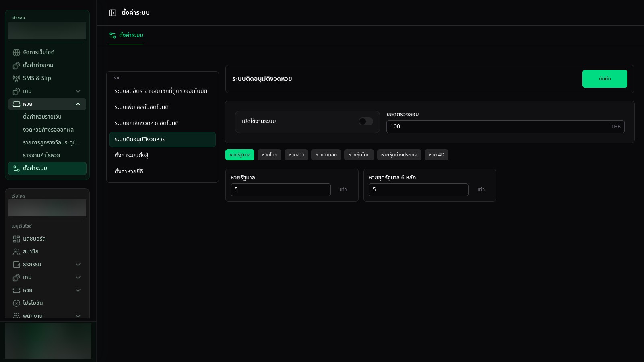
Task: Click the ธุรกรรม wallet icon
Action: click(17, 265)
